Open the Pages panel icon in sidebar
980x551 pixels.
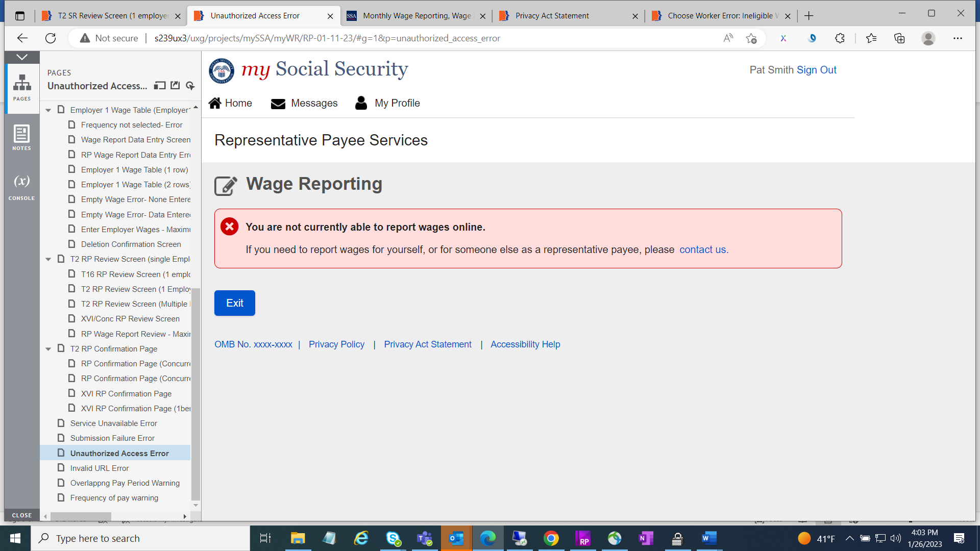point(22,87)
